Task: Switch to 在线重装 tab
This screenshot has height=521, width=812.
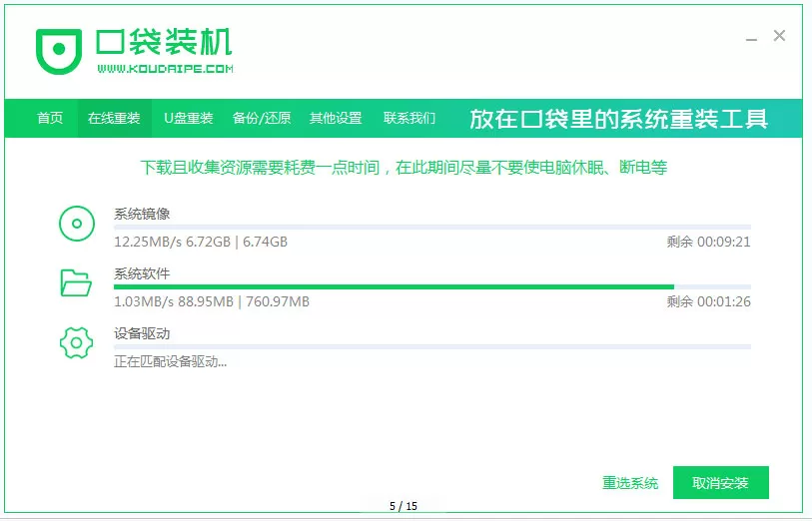Action: click(114, 118)
